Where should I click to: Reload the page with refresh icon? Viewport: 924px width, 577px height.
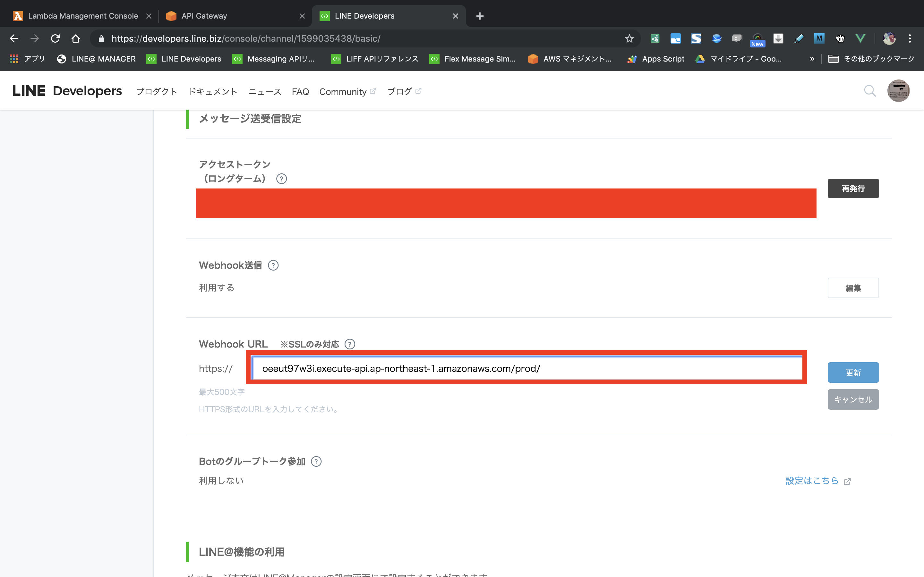[x=56, y=38]
